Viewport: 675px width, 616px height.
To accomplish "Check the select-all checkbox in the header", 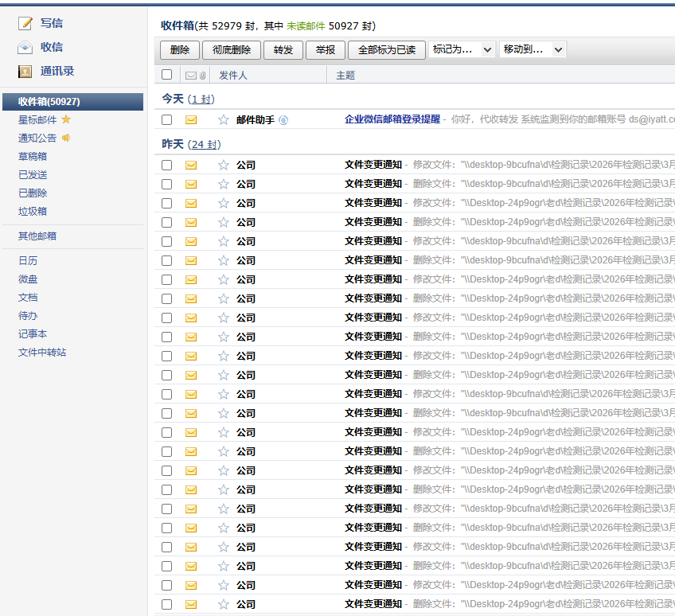I will 166,74.
